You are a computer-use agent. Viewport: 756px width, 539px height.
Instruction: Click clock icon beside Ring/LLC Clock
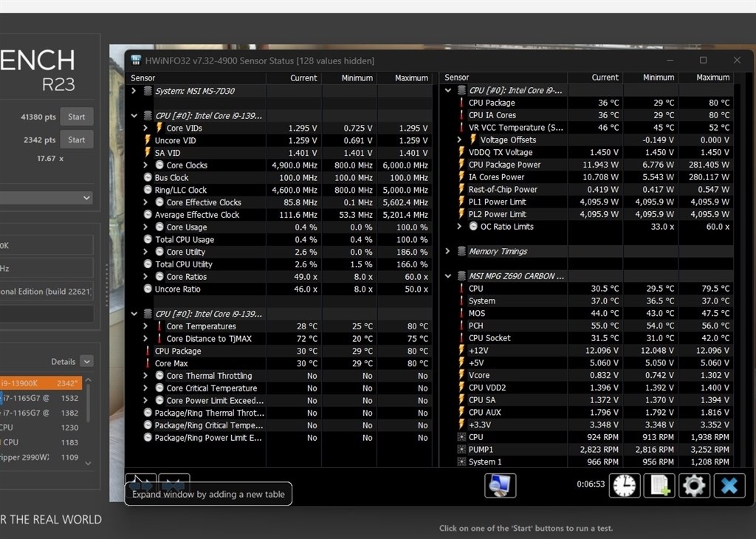(x=148, y=190)
